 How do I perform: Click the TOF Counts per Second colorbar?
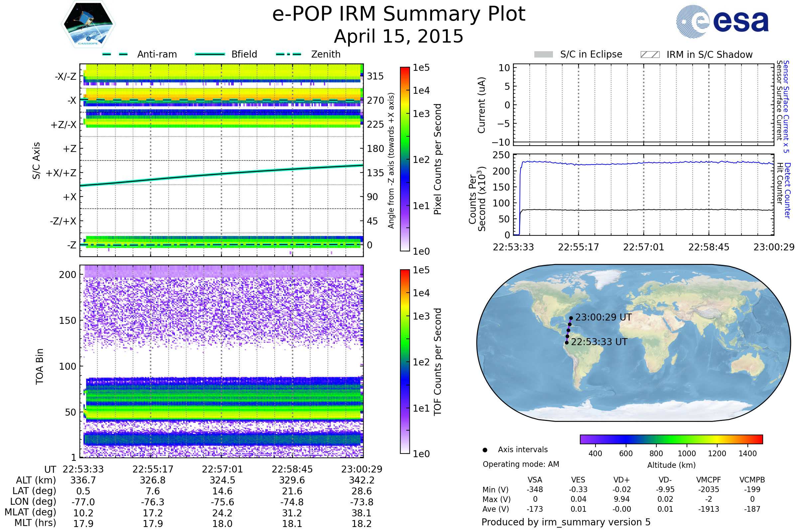tap(405, 362)
